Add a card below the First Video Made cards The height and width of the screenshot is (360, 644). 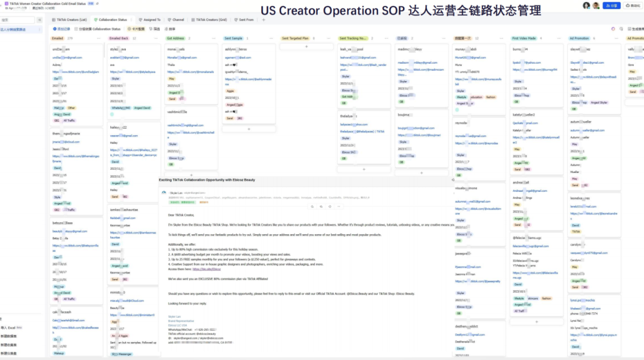[x=537, y=322]
